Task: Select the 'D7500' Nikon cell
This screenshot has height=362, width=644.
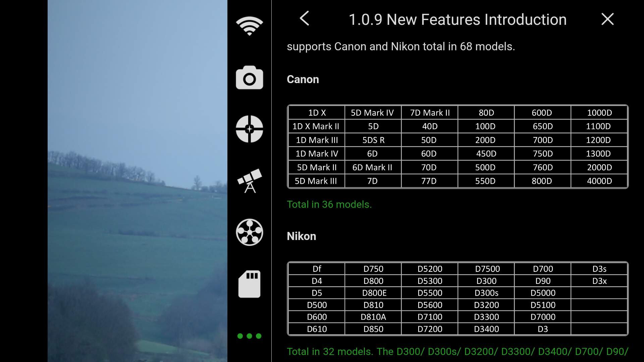Action: point(486,269)
